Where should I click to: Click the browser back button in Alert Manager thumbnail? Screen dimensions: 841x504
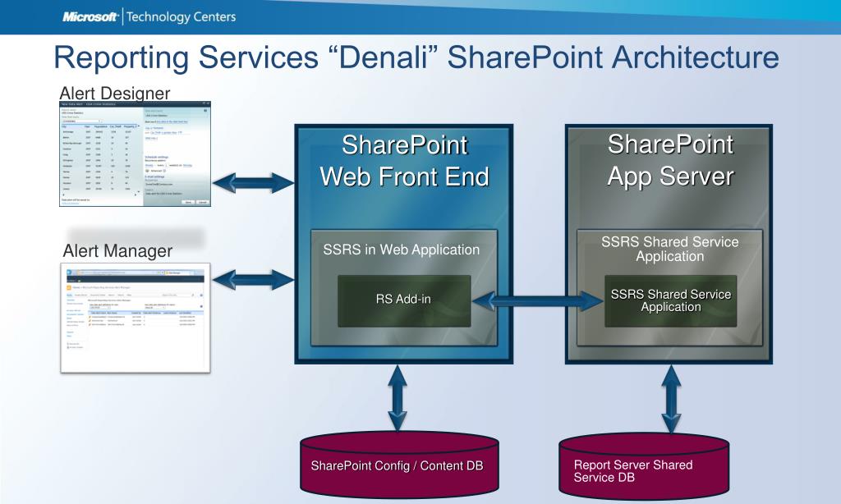pyautogui.click(x=69, y=273)
